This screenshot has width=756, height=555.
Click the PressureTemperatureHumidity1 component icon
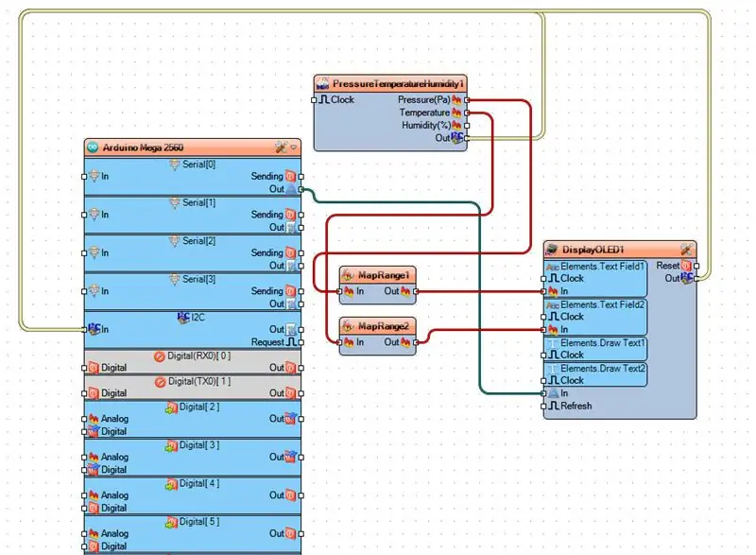tap(322, 84)
